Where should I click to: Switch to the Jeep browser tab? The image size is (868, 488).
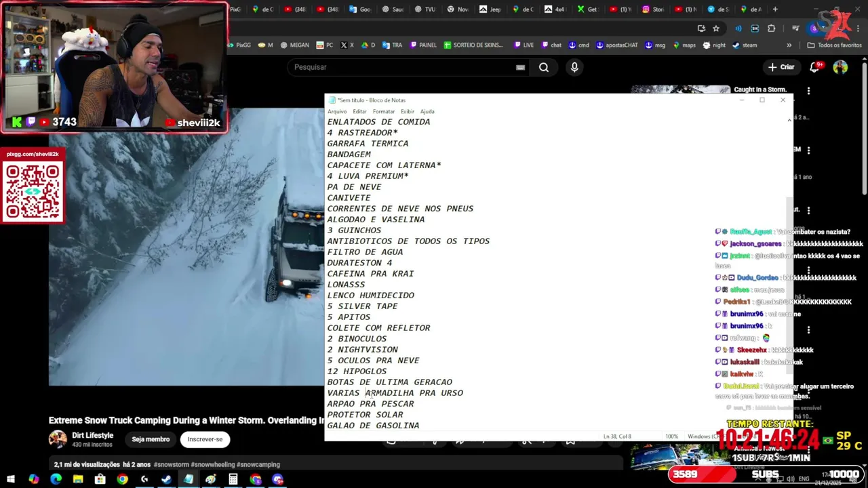click(490, 9)
